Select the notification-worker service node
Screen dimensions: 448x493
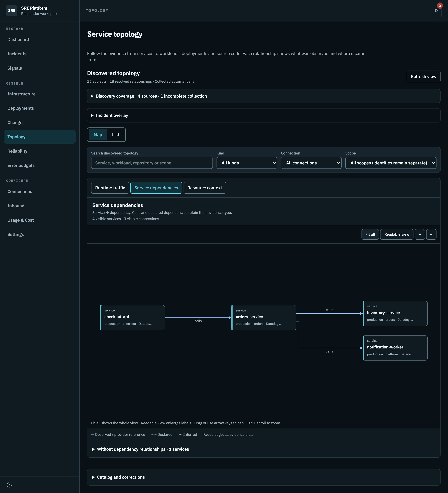coord(395,348)
